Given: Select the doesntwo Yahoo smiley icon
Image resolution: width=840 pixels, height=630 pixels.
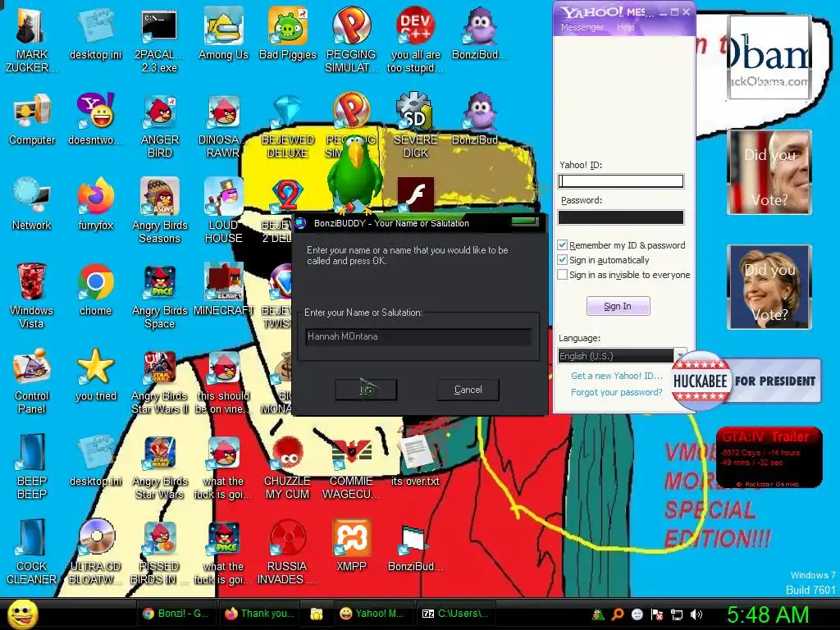Looking at the screenshot, I should (95, 119).
